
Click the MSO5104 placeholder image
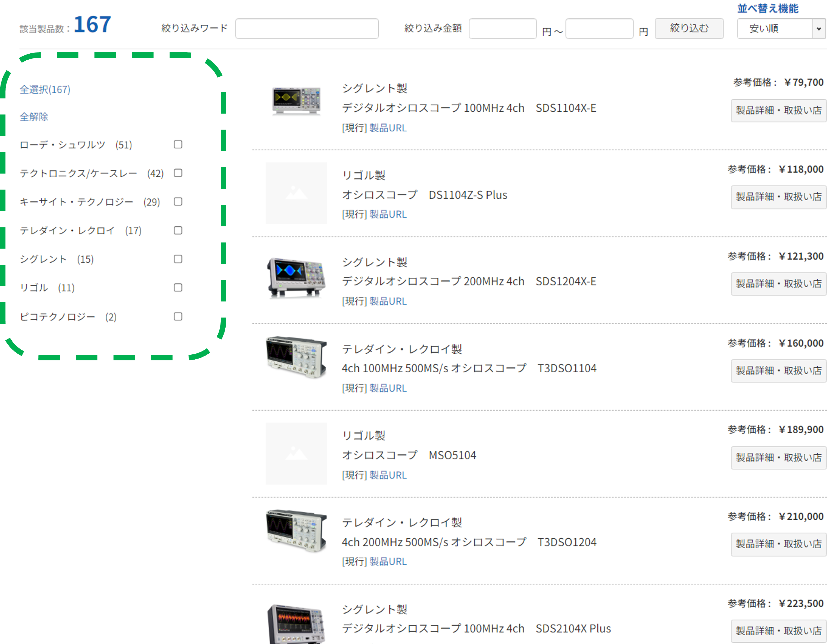[296, 454]
